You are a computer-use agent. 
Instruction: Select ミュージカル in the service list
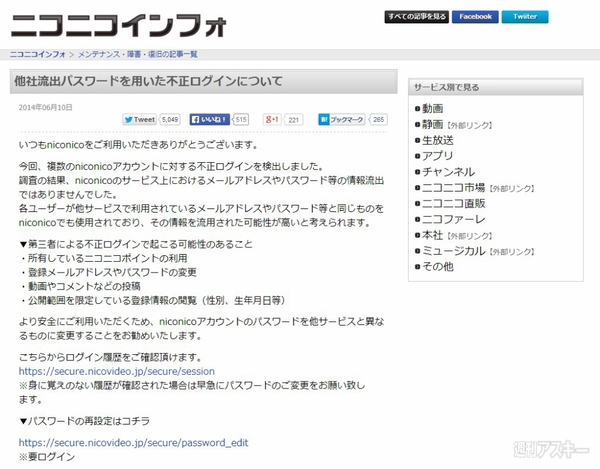point(453,251)
